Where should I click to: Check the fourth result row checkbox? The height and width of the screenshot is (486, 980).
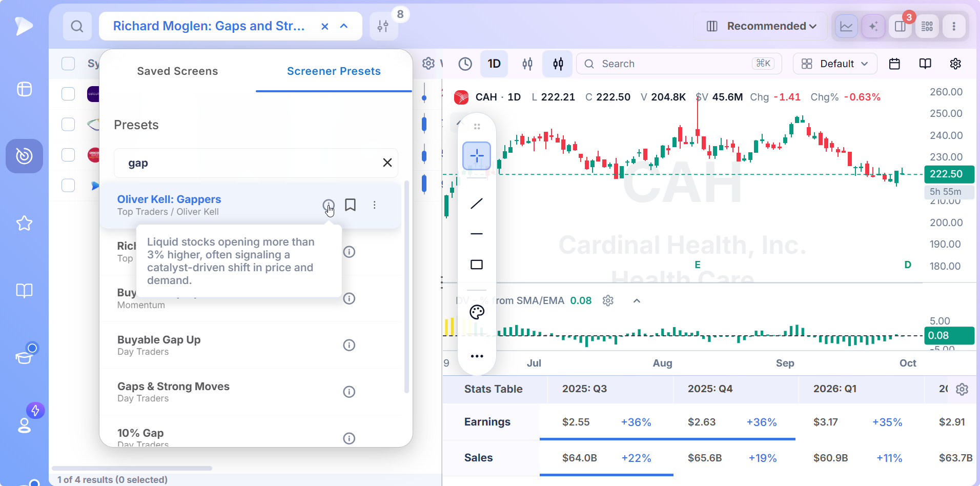[x=68, y=185]
